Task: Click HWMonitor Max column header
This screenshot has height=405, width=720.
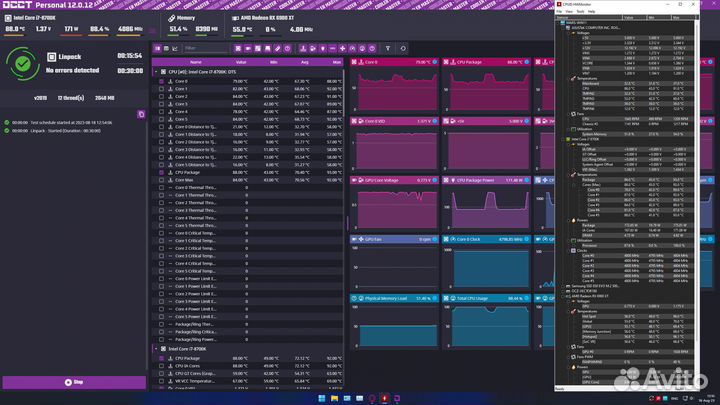Action: 682,17
